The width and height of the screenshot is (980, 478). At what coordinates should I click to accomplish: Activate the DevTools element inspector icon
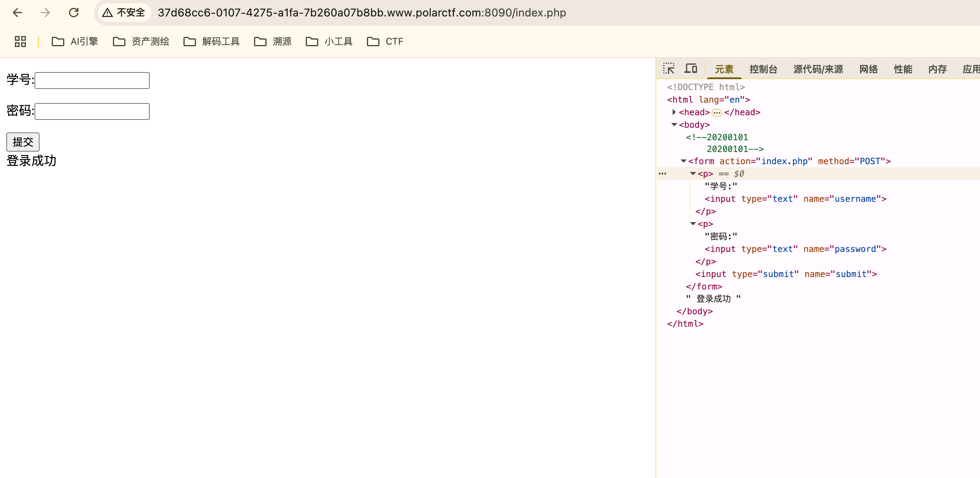coord(669,69)
